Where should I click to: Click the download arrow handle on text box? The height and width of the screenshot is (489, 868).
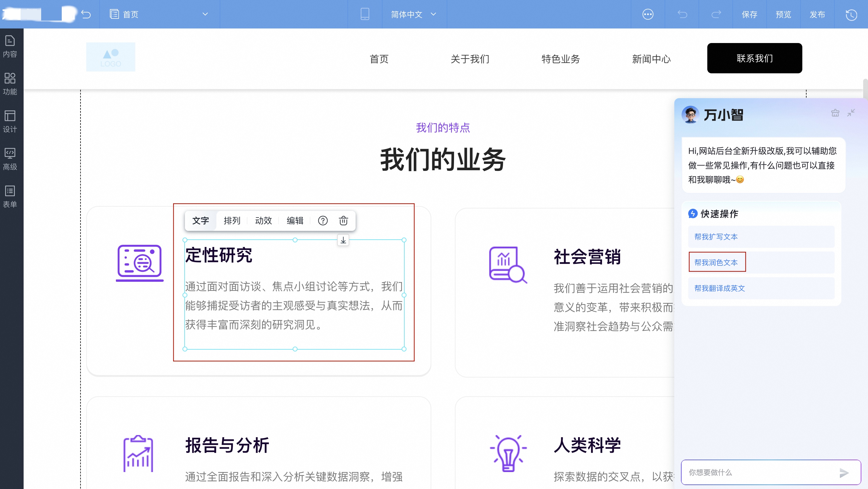click(343, 240)
